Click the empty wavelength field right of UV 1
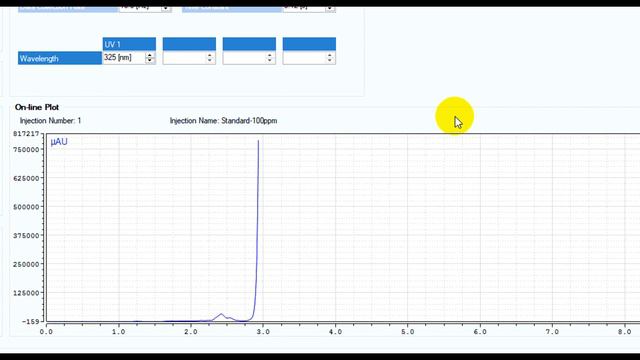The image size is (640, 360). click(189, 58)
